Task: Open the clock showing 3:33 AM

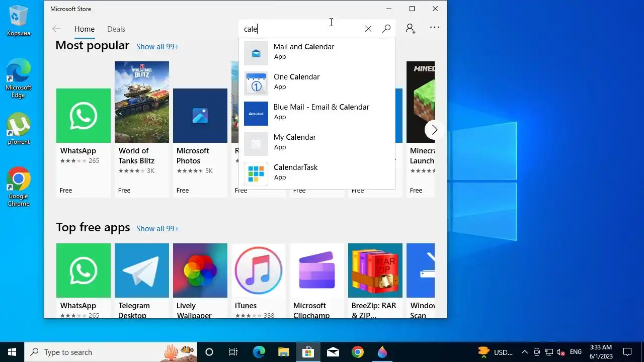Action: pos(601,352)
